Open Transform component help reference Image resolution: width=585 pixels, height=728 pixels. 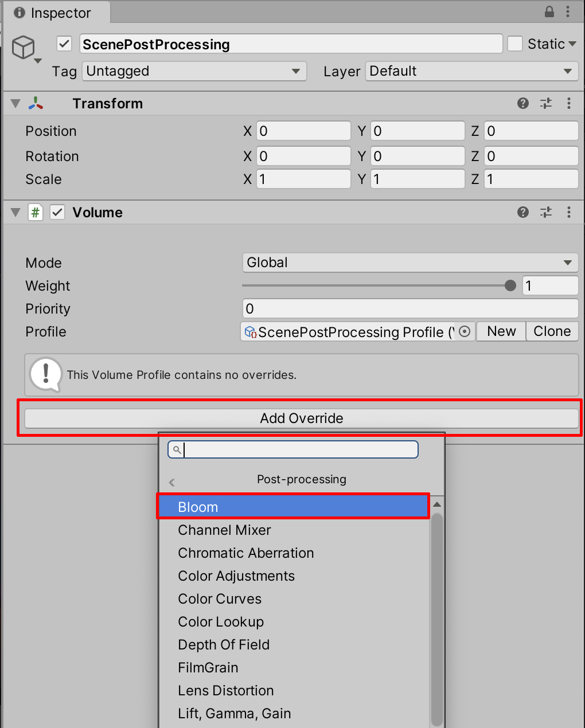(522, 103)
